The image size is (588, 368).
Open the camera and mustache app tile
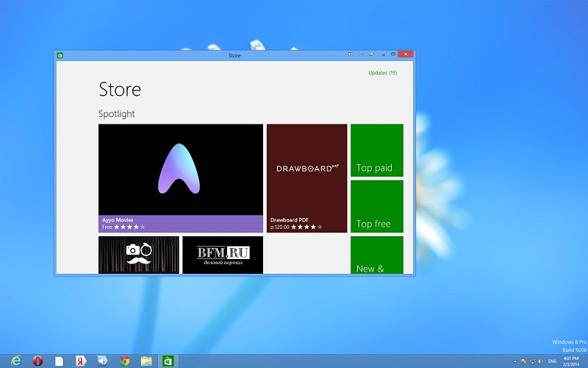(x=139, y=255)
